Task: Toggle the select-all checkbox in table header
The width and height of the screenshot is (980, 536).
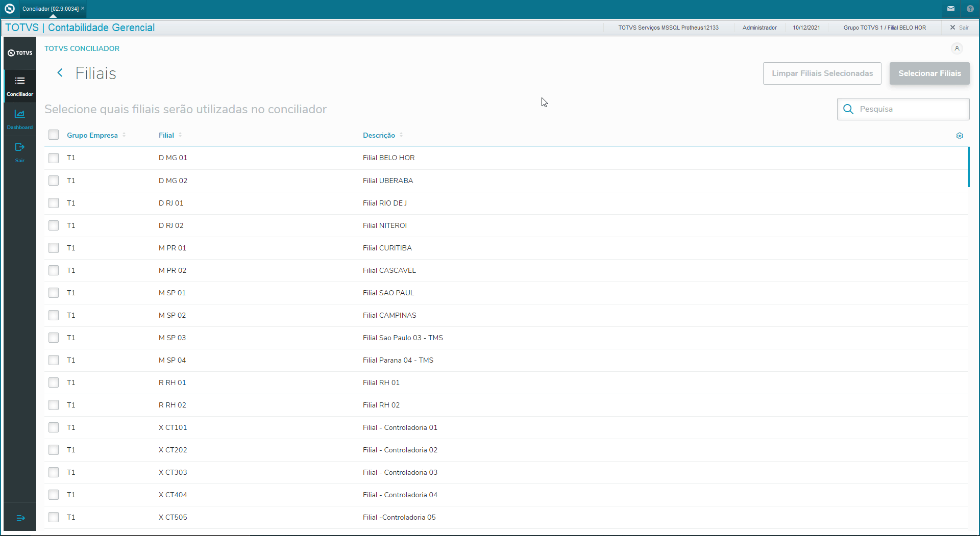Action: 54,135
